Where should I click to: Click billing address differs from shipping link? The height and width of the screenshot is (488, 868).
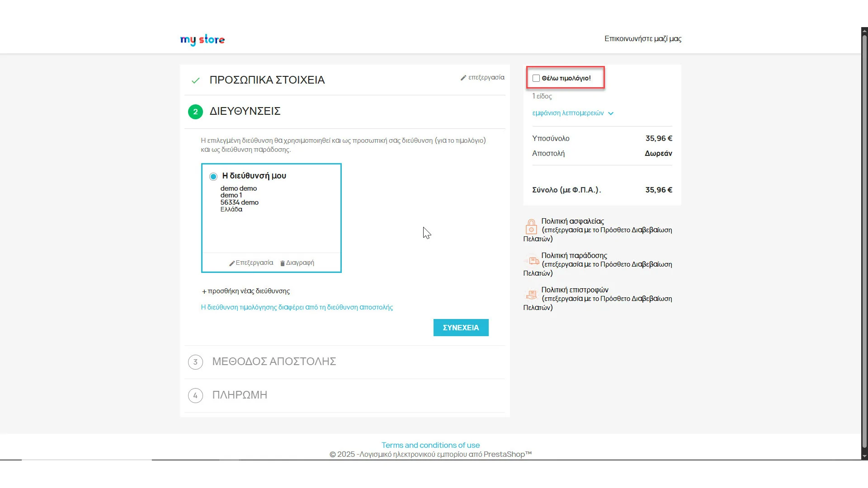[297, 307]
